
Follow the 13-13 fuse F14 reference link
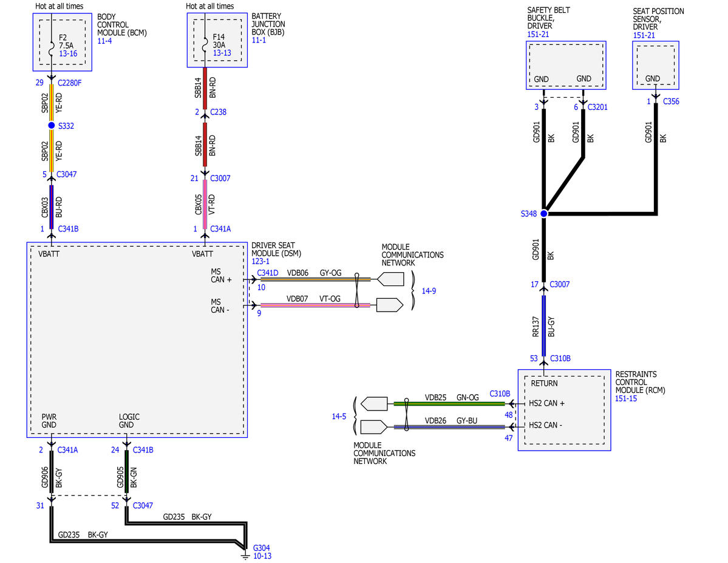(222, 53)
